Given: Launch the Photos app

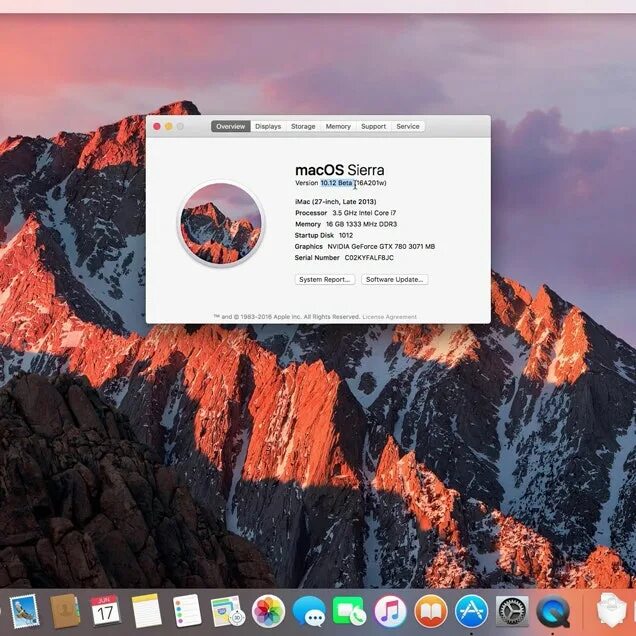Looking at the screenshot, I should tap(268, 611).
